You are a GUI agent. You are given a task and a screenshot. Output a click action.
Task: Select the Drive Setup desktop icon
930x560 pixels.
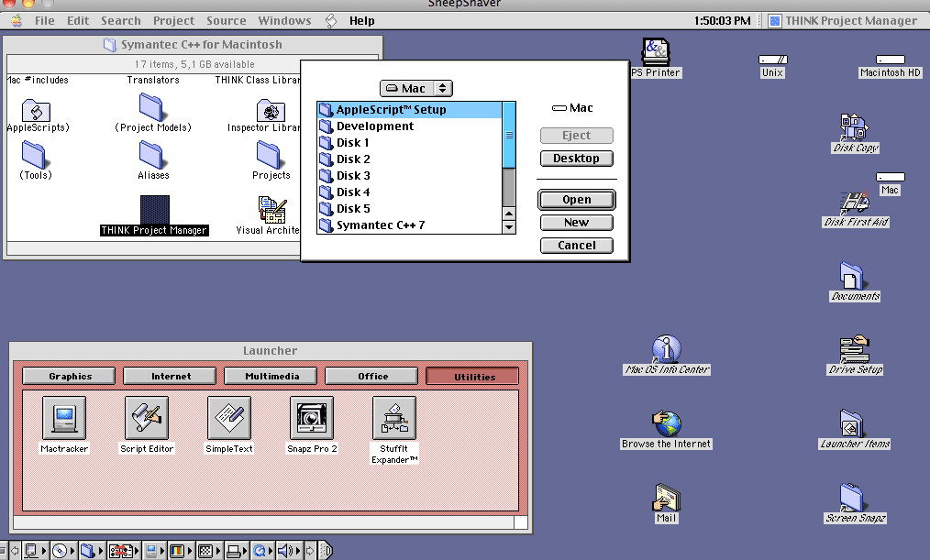(x=855, y=349)
